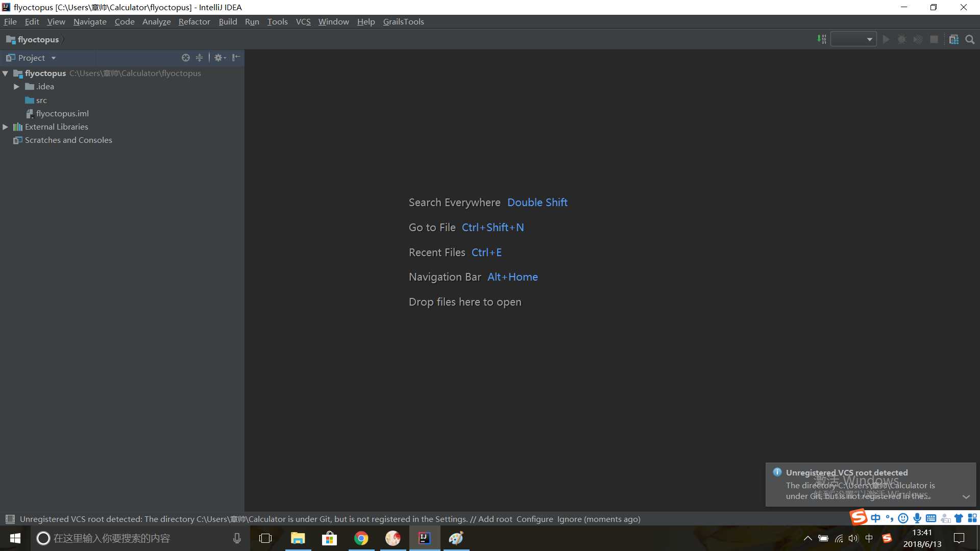This screenshot has width=980, height=551.
Task: Open Task View on the taskbar
Action: (x=265, y=538)
